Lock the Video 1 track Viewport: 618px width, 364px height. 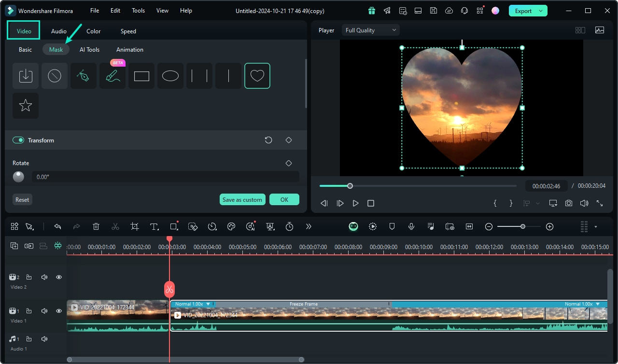coord(29,311)
